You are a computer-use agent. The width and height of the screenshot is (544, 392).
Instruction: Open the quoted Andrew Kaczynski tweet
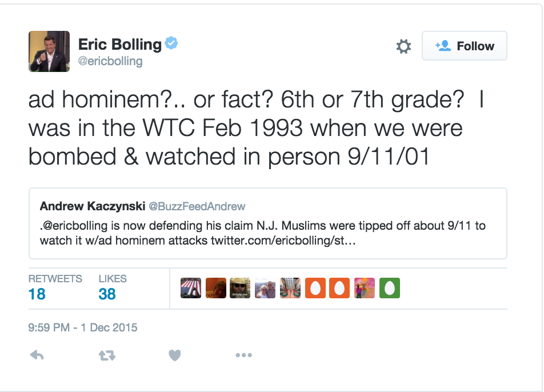268,223
